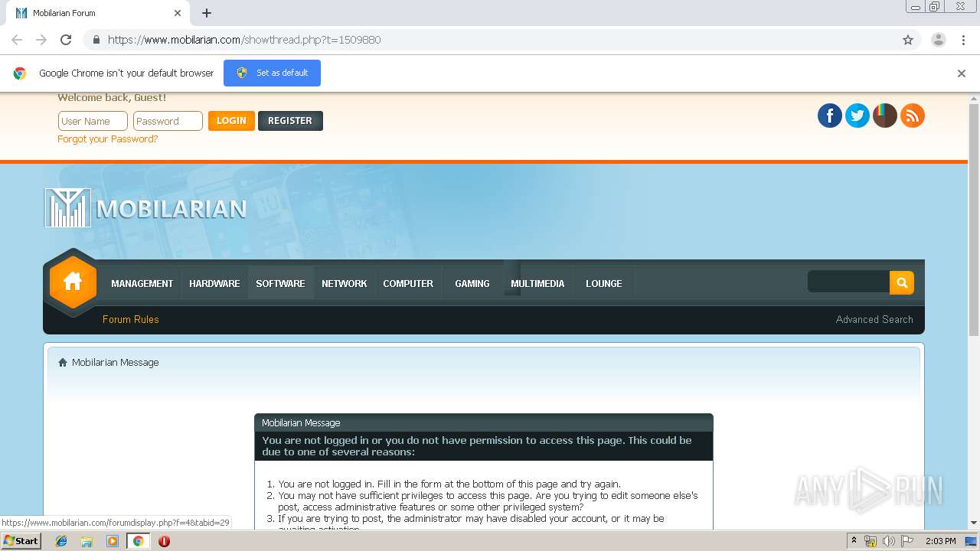
Task: Click Chrome icon in taskbar
Action: pyautogui.click(x=139, y=541)
